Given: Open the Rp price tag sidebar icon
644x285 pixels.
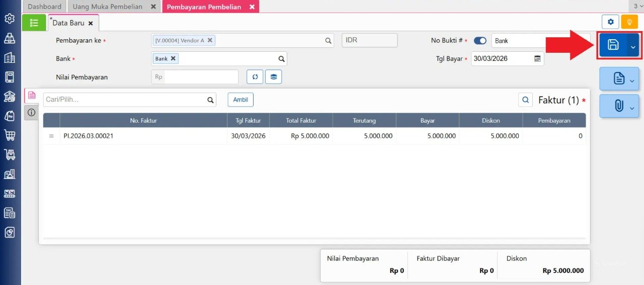Looking at the screenshot, I should click(x=9, y=116).
